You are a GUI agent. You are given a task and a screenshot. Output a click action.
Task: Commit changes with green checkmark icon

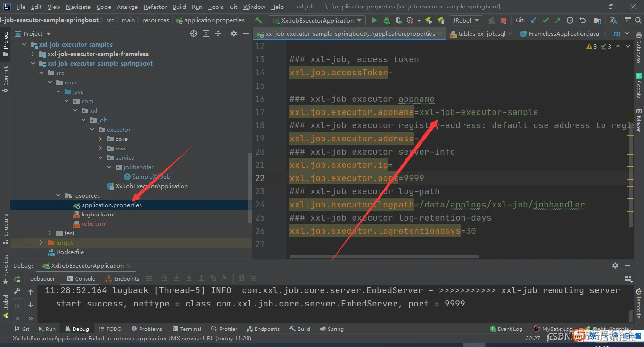[x=545, y=20]
